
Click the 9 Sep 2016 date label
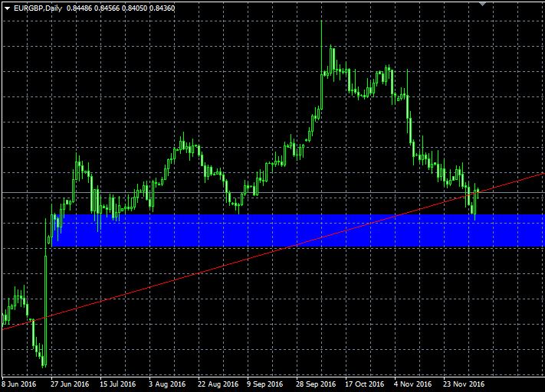point(265,384)
